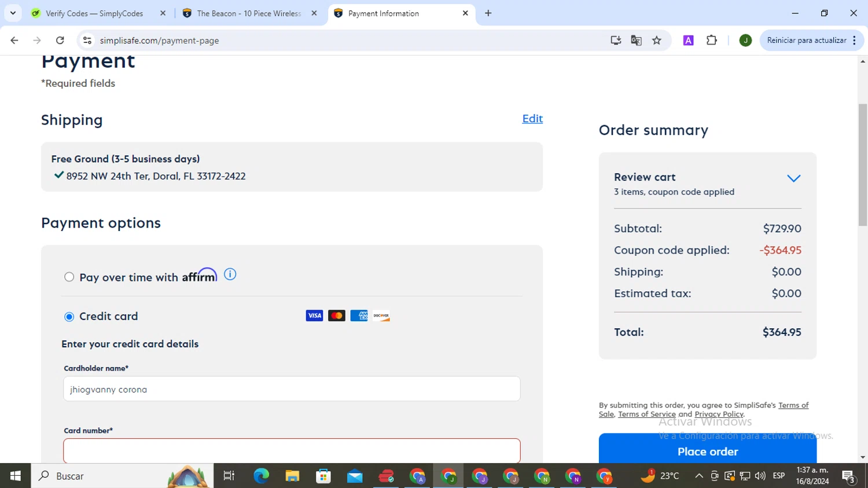Launch Microsoft Edge from the taskbar

[x=261, y=476]
